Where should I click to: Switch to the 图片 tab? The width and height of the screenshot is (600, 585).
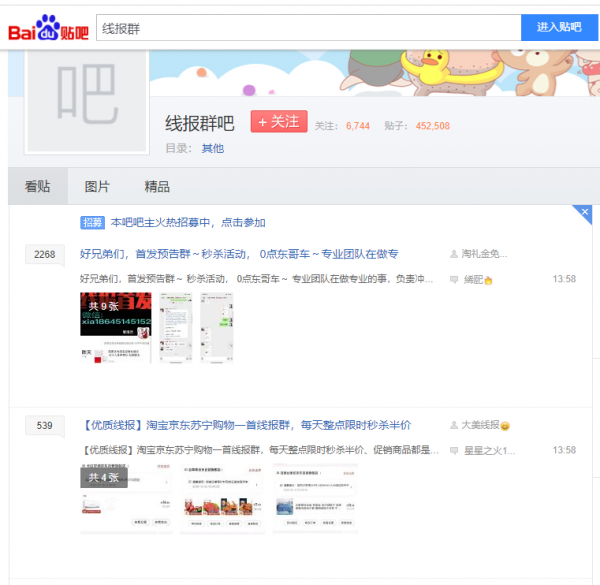pyautogui.click(x=97, y=186)
